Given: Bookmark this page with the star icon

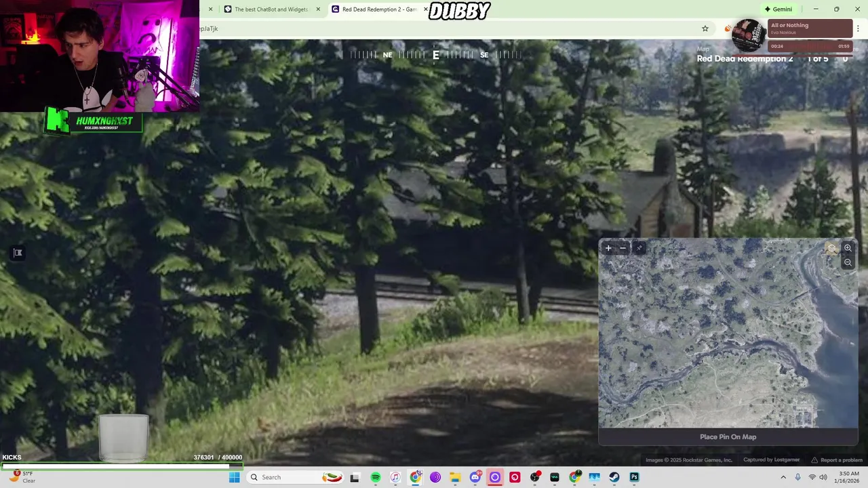Looking at the screenshot, I should pos(705,28).
